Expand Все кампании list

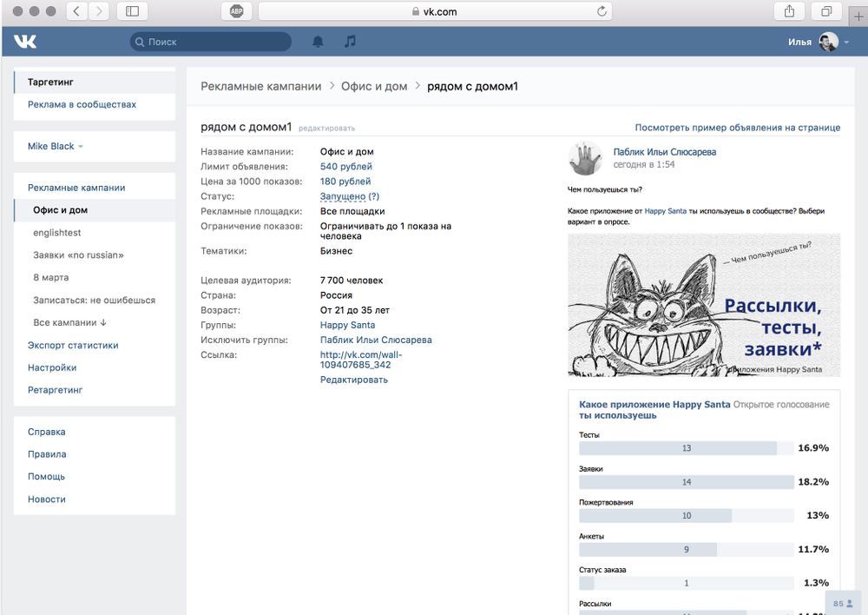(69, 322)
